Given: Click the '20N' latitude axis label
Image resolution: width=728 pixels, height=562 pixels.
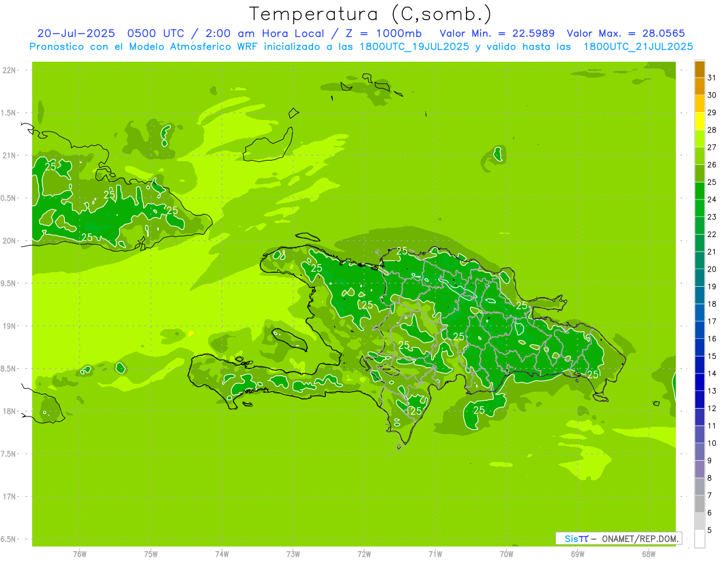Looking at the screenshot, I should 9,241.
